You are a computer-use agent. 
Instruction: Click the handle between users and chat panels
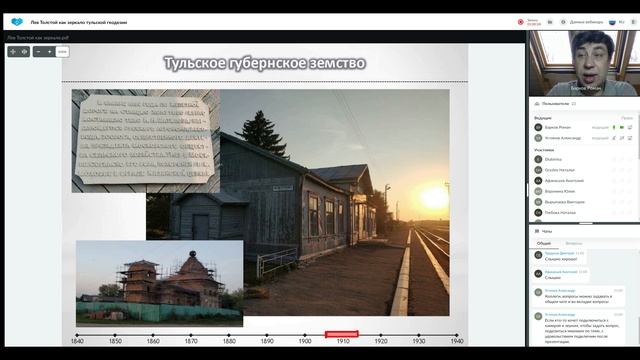click(x=586, y=223)
